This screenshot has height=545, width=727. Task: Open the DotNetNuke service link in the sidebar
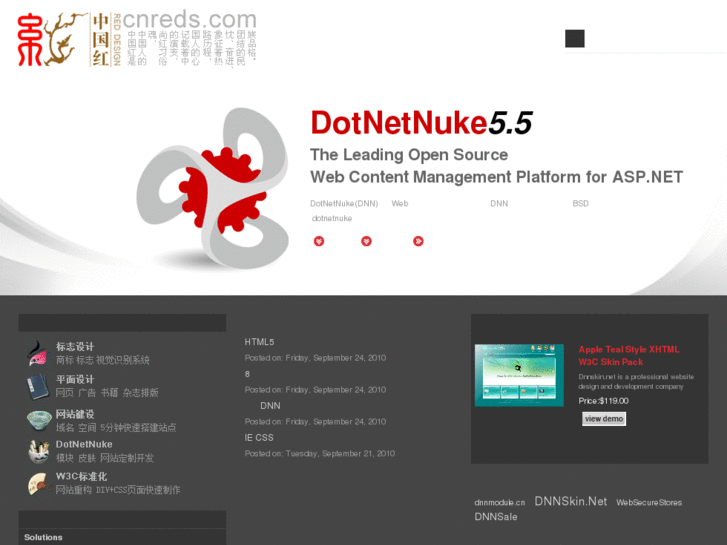point(84,444)
